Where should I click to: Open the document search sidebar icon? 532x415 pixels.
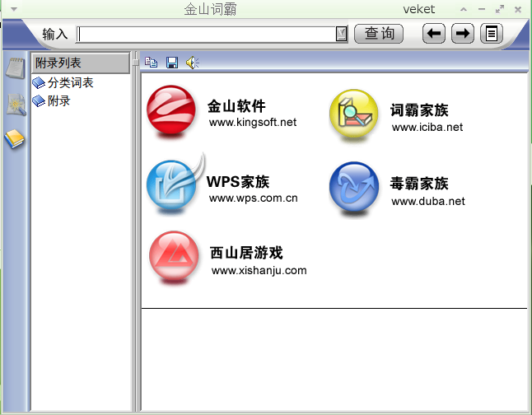(16, 105)
